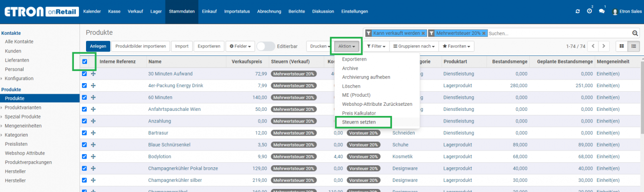Open the product '4er-Packung Energy Drink'
Image resolution: width=644 pixels, height=192 pixels.
point(176,86)
